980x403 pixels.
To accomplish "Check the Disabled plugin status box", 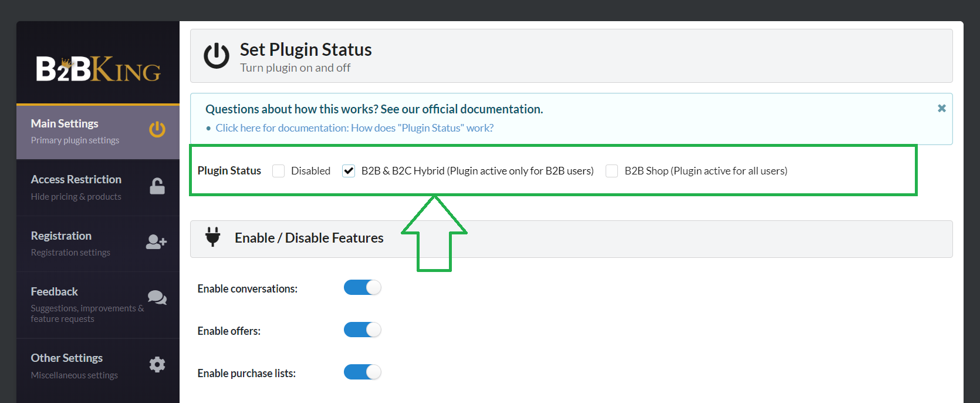I will pos(279,171).
